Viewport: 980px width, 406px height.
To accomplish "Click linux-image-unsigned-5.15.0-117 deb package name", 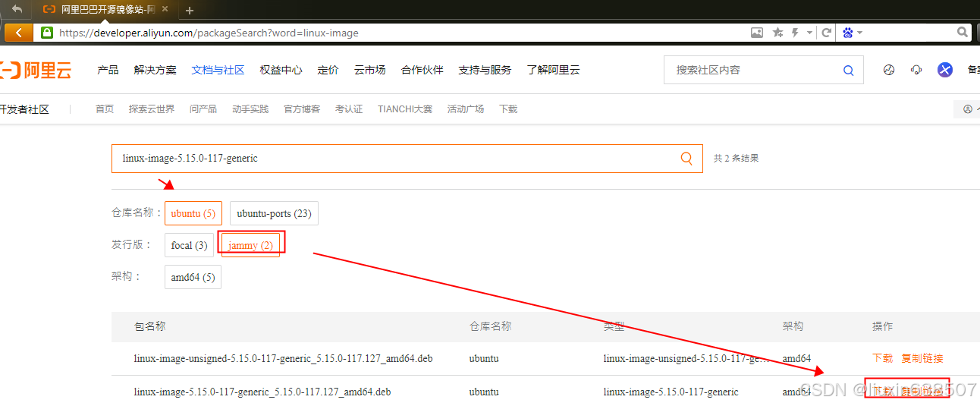I will click(283, 358).
